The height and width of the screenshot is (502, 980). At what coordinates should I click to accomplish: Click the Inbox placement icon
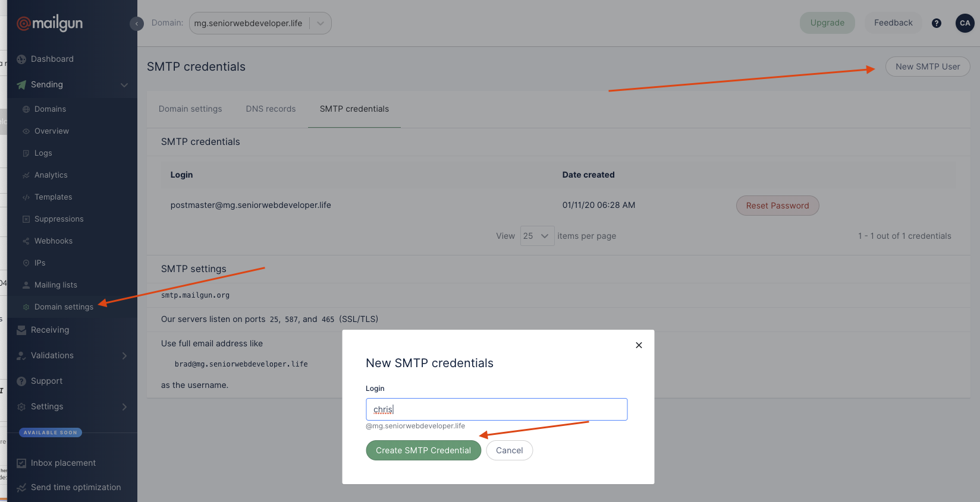coord(21,463)
